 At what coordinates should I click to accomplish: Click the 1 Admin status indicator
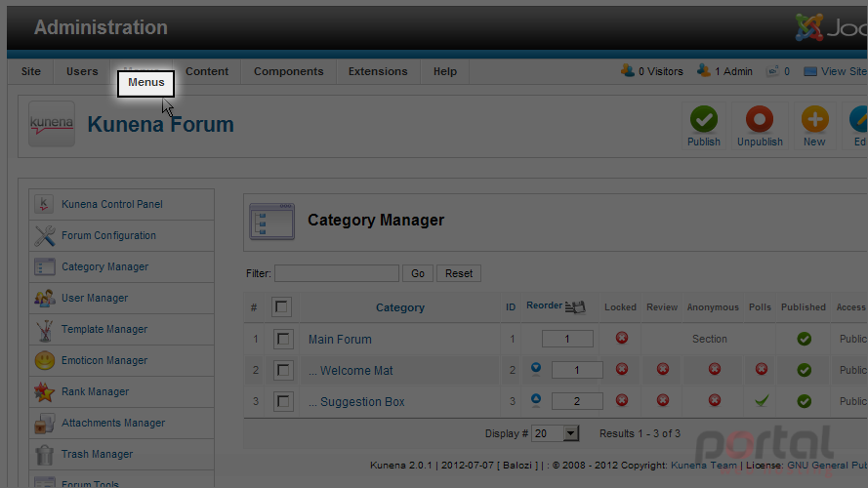pos(724,71)
